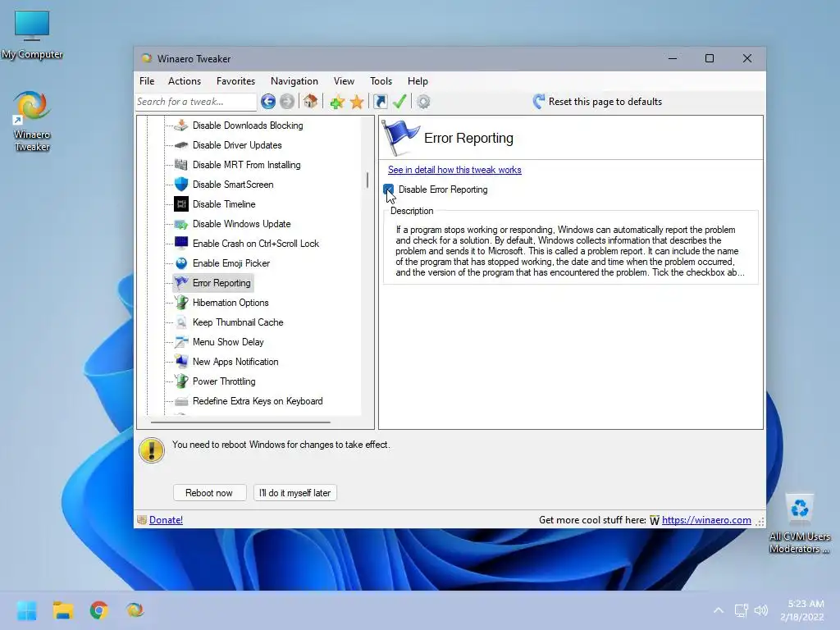Click the Enable Emoji Picker icon

click(x=181, y=263)
